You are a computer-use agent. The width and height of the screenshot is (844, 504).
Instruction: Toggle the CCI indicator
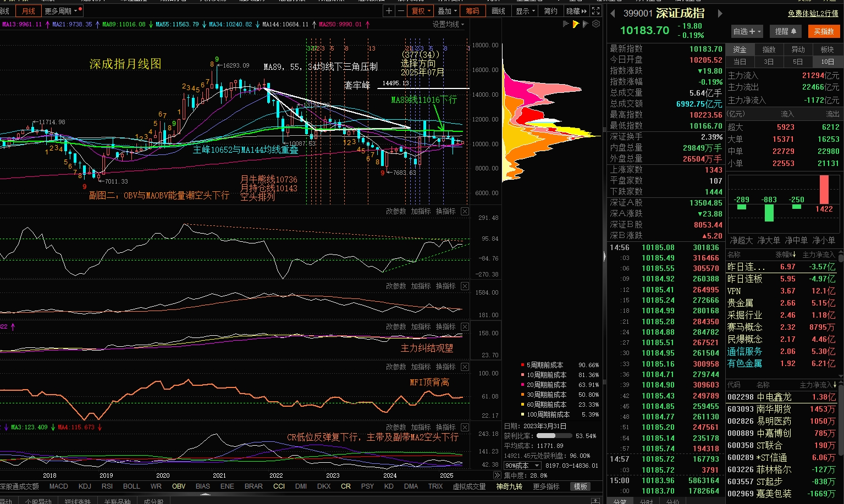(x=279, y=486)
